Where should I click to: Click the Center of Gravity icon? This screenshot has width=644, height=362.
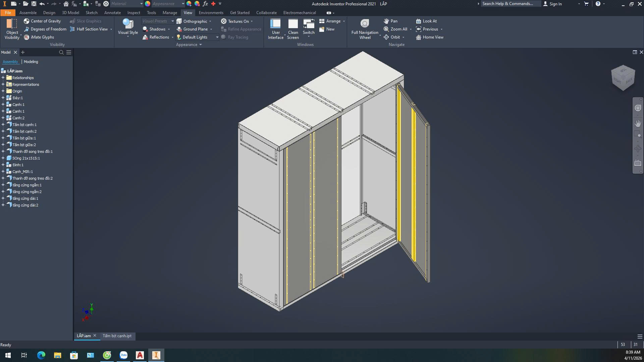pyautogui.click(x=26, y=21)
